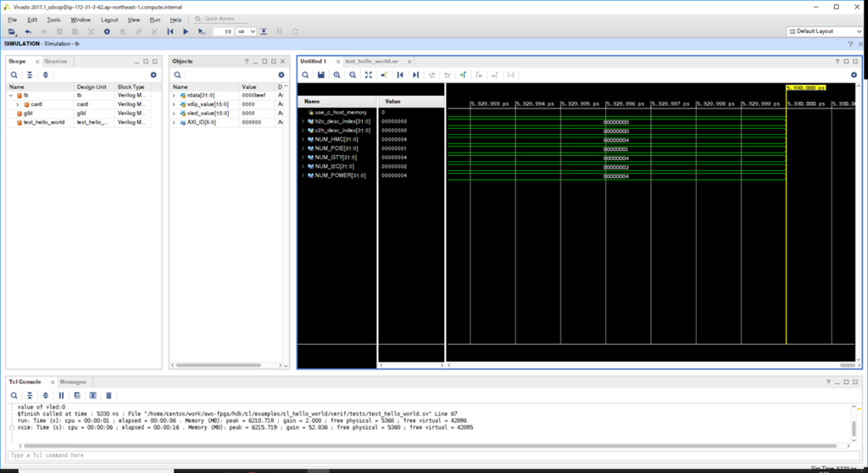Expand the card scope node
This screenshot has height=473, width=868.
point(18,104)
